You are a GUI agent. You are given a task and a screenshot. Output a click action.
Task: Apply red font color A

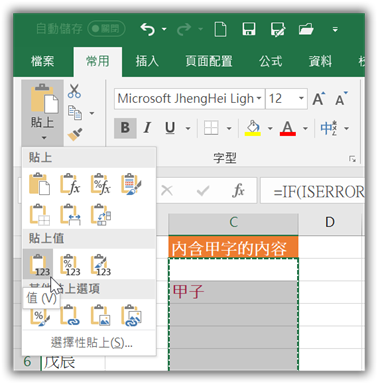point(288,128)
